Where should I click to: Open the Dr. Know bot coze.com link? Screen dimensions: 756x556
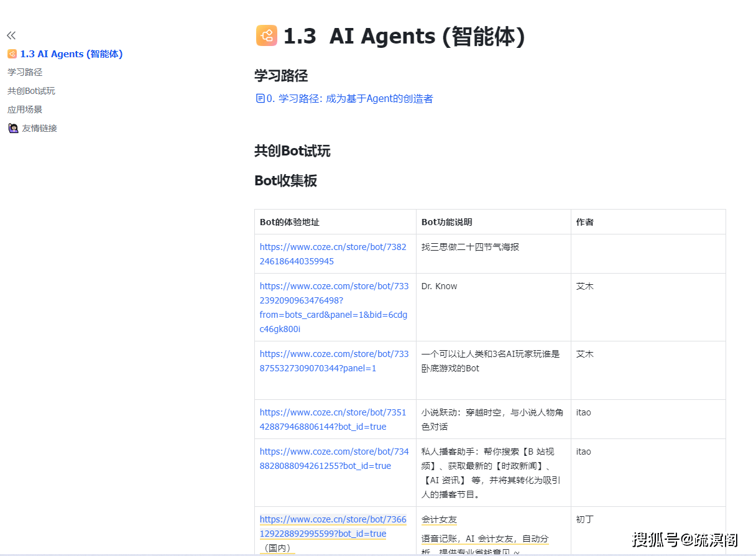[x=334, y=307]
